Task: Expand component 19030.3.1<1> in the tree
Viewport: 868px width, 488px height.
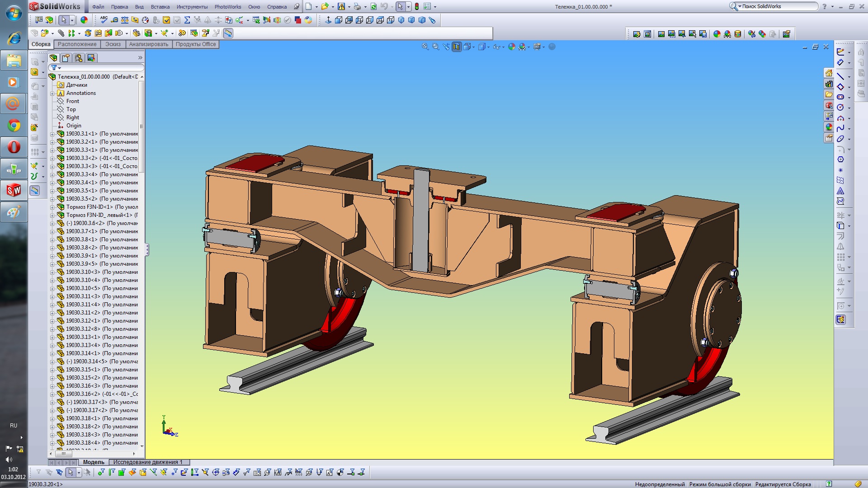Action: [52, 134]
